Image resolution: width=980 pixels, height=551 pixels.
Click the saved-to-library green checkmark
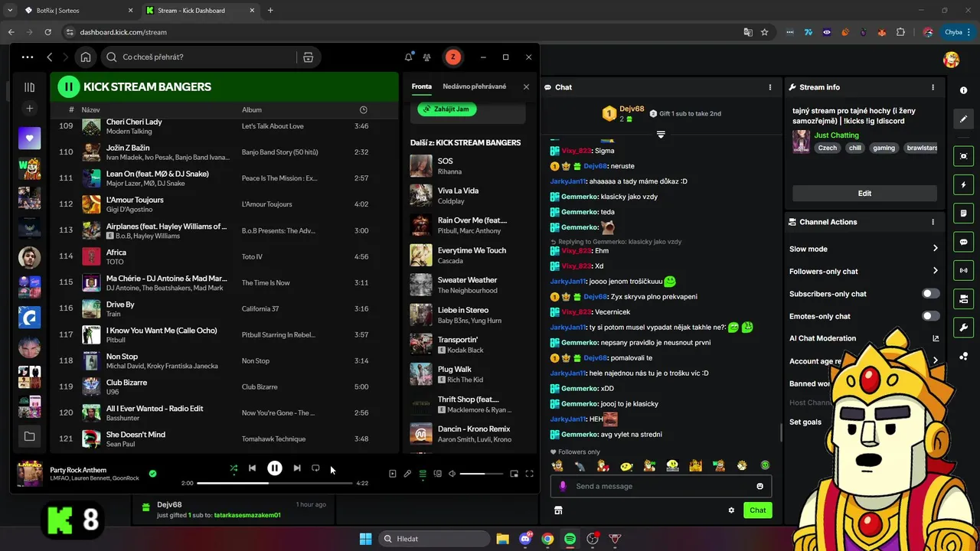152,474
